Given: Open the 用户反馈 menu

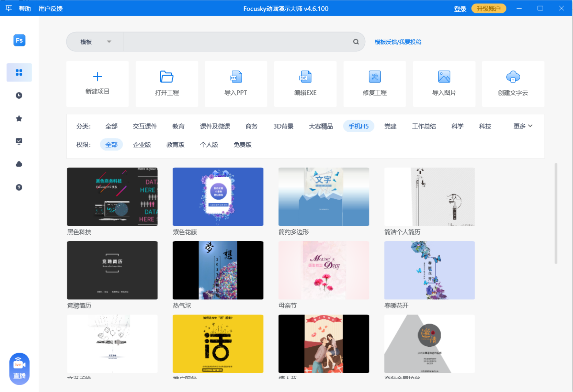Looking at the screenshot, I should [x=51, y=9].
